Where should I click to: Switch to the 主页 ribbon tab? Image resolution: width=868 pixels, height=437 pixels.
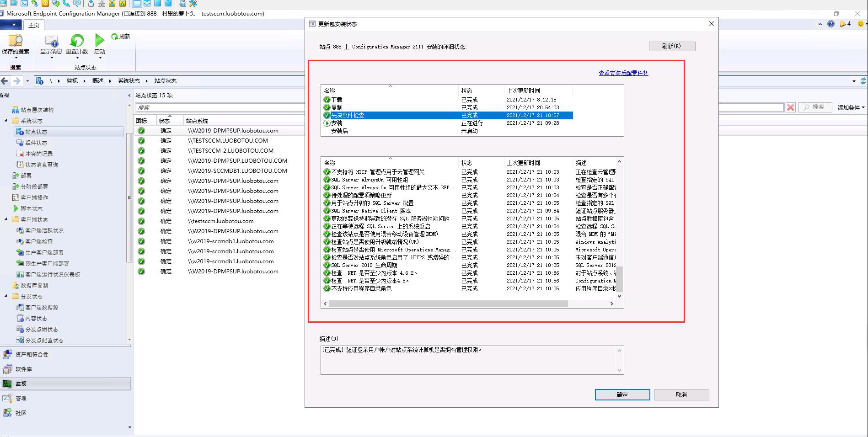click(34, 25)
